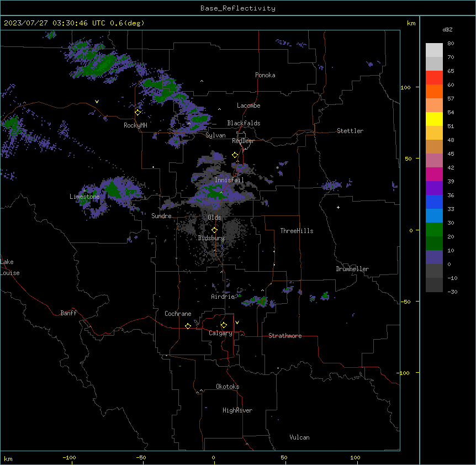The height and width of the screenshot is (465, 476).
Task: Click the Drumheller town label
Action: [x=352, y=269]
